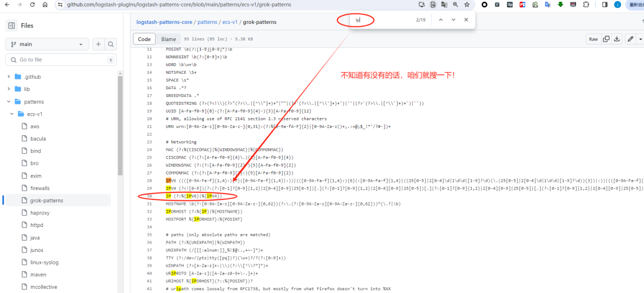Toggle the browser side panel
The width and height of the screenshot is (644, 293).
click(605, 5)
